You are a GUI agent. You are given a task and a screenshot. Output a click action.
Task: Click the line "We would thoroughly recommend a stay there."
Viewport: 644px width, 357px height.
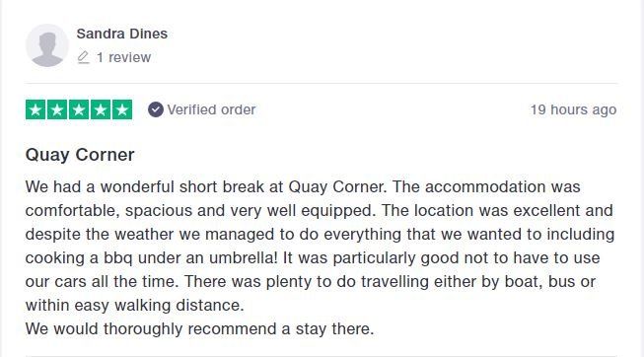199,329
